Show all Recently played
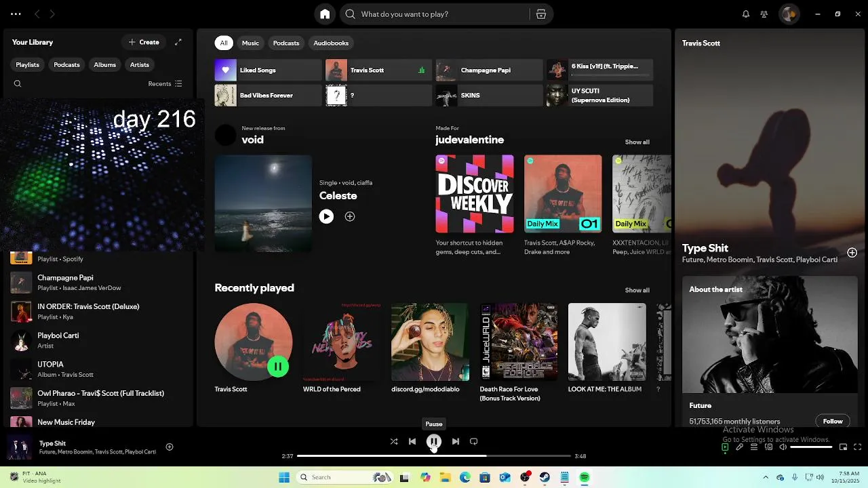The height and width of the screenshot is (488, 868). [x=637, y=290]
